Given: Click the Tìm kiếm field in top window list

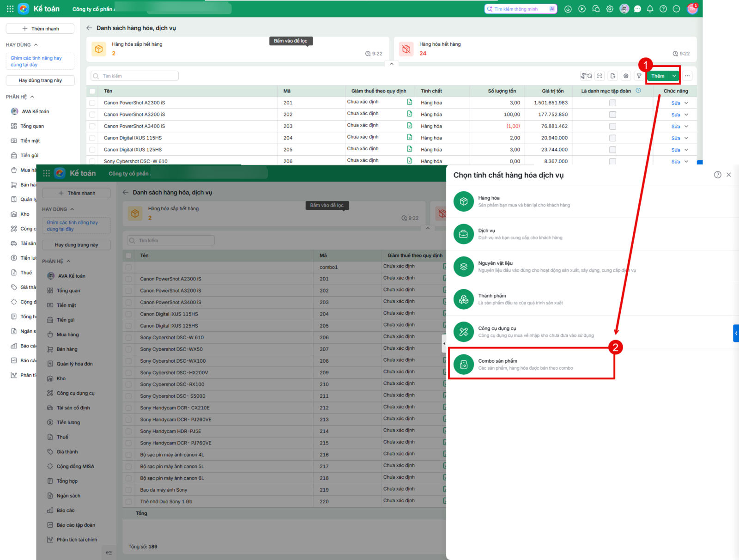Looking at the screenshot, I should pos(134,76).
